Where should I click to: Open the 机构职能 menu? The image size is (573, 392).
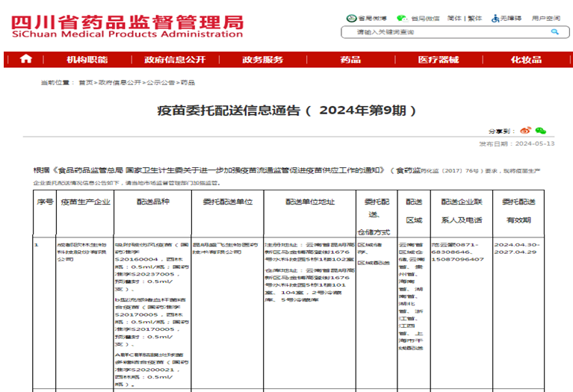pos(87,60)
